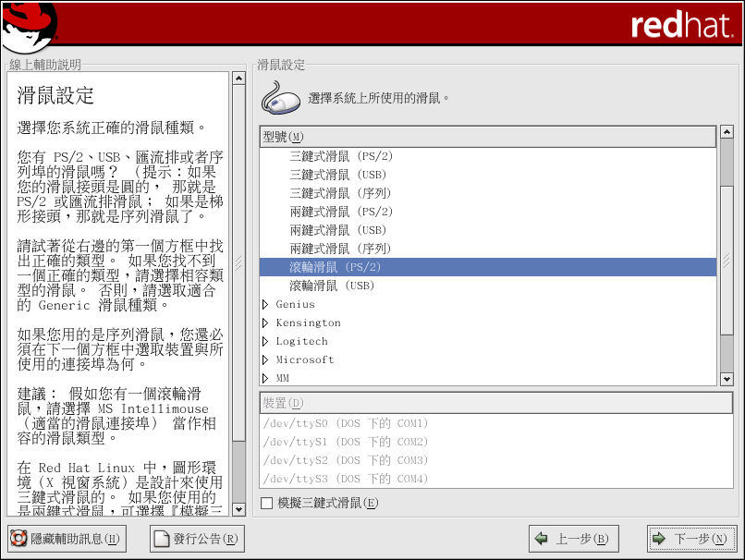
Task: Choose 滾輪滑鼠 (USB) from the model list
Action: tap(332, 286)
